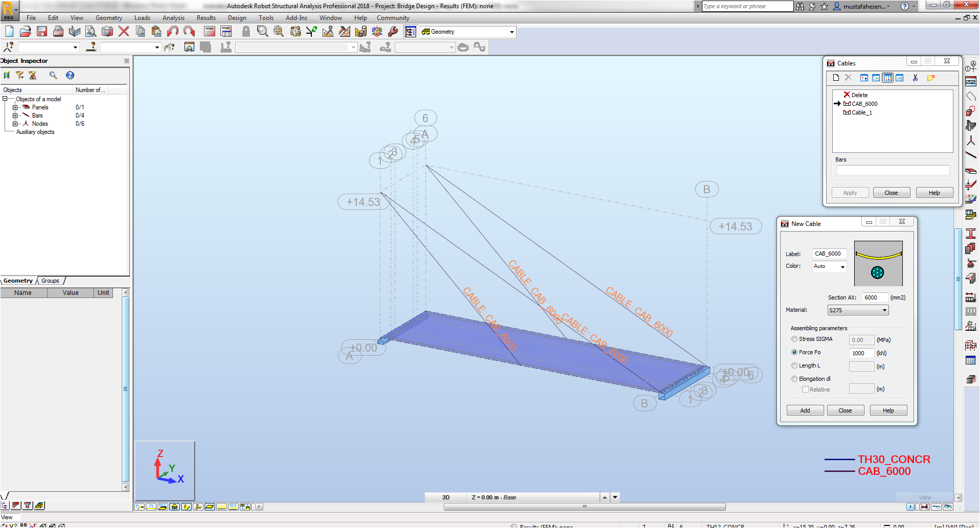Click the Section AX input field
Screen dimensions: 980x528
tap(875, 297)
